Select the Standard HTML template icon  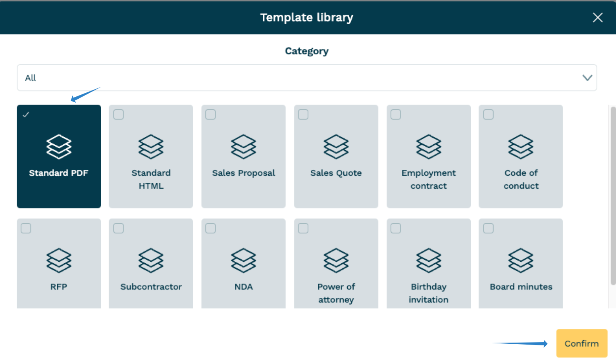click(151, 147)
